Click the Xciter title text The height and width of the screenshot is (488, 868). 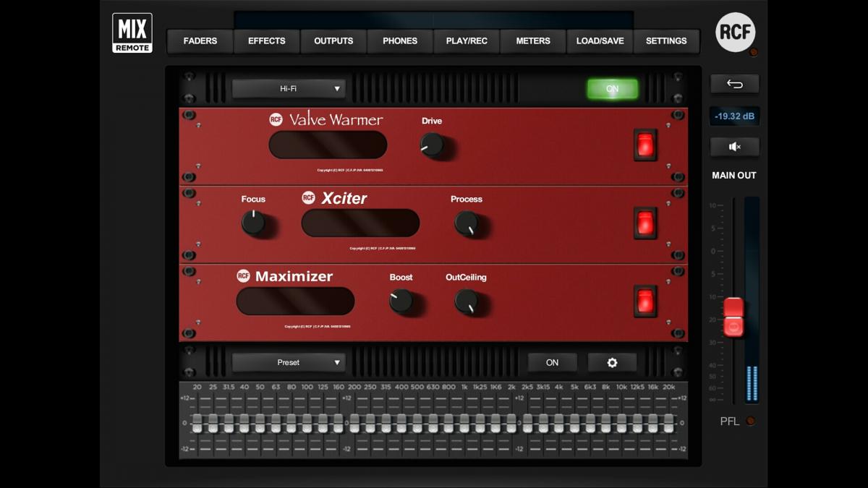coord(344,197)
